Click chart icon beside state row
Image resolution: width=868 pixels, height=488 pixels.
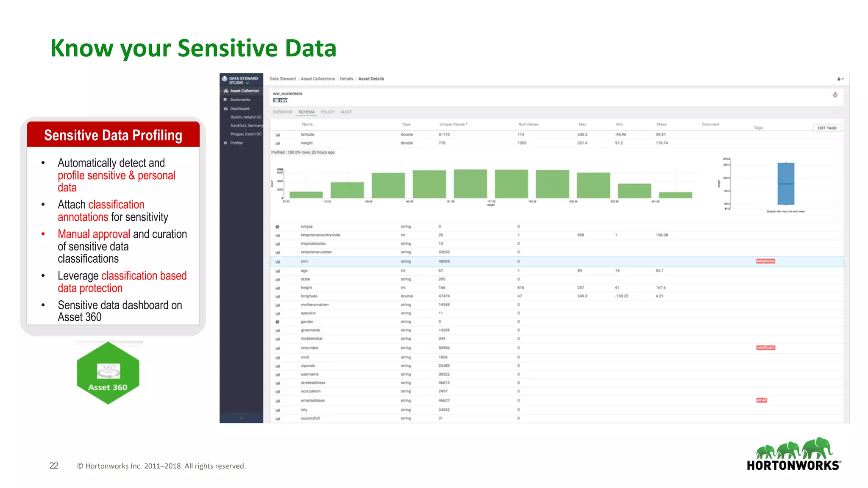coord(278,279)
